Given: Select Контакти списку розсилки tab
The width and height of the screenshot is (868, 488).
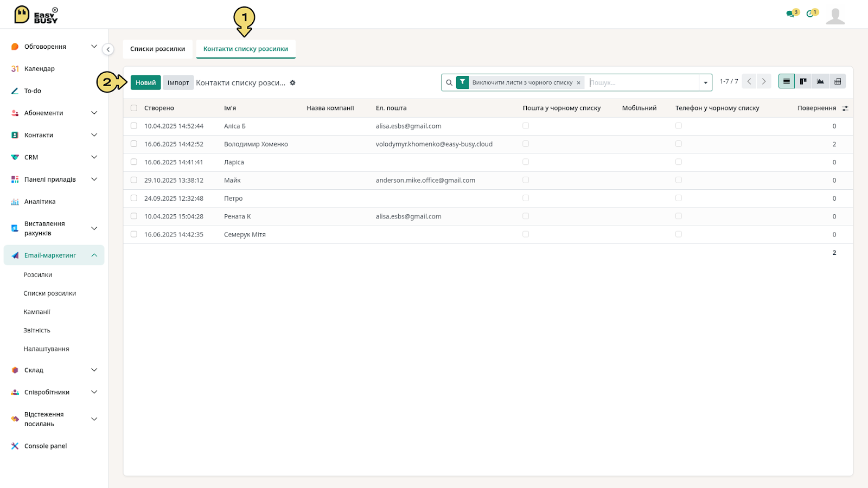Looking at the screenshot, I should point(246,49).
